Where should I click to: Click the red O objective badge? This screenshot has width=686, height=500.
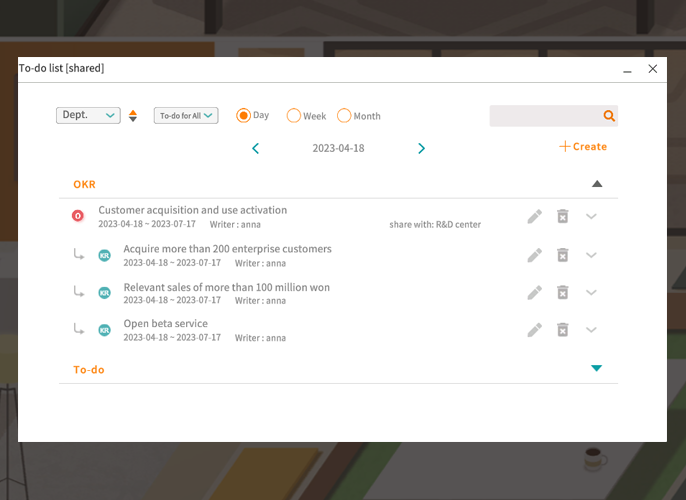coord(78,216)
